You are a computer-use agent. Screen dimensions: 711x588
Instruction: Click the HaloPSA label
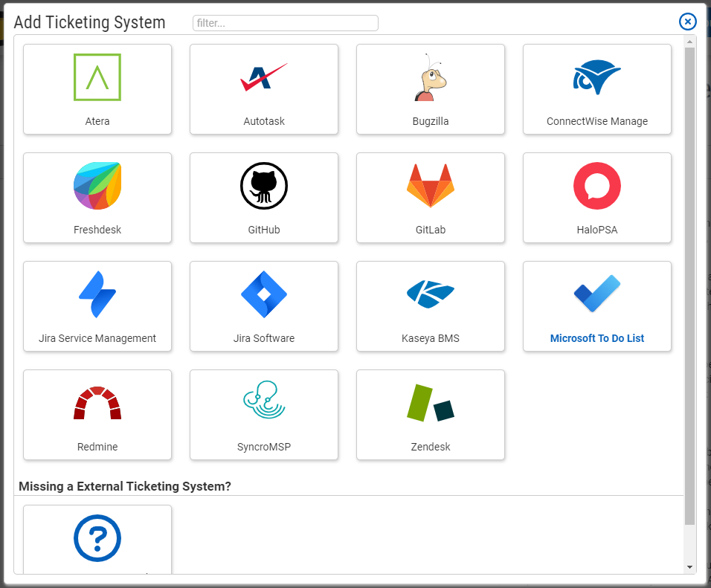click(x=597, y=230)
